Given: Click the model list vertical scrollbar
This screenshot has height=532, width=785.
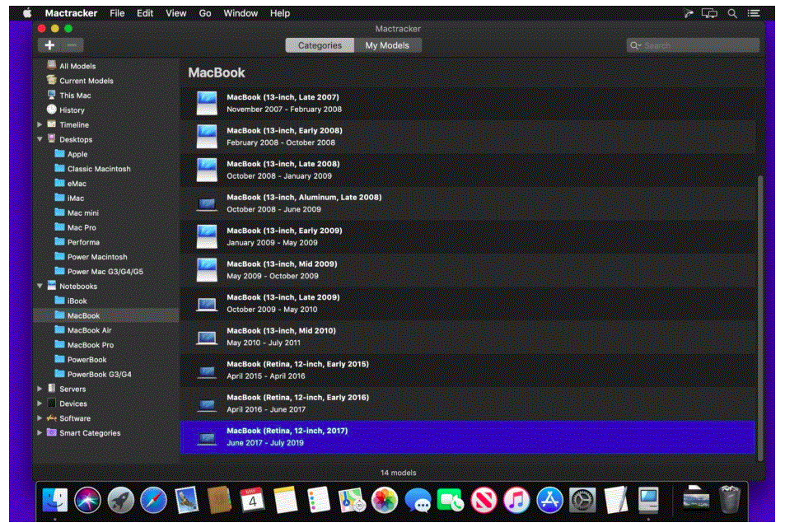Looking at the screenshot, I should [x=760, y=317].
